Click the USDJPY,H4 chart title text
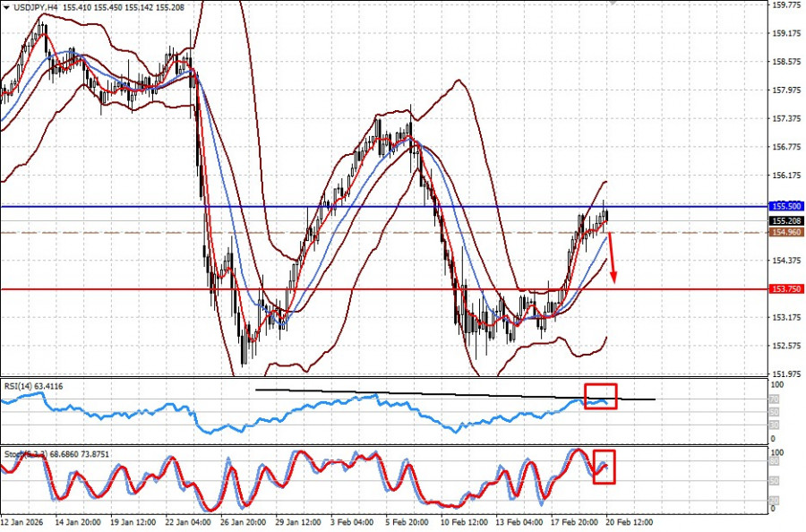The image size is (806, 532). [37, 6]
